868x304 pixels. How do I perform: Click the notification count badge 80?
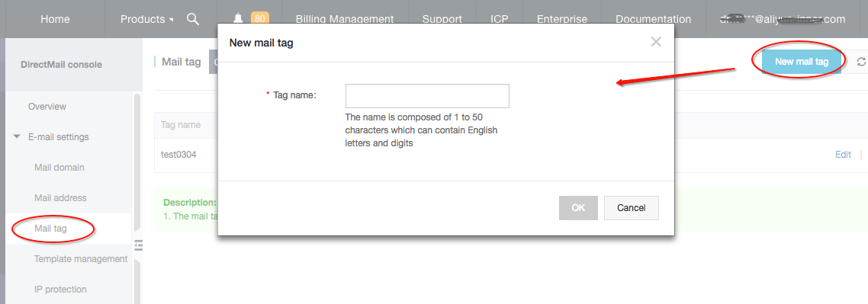tap(259, 19)
